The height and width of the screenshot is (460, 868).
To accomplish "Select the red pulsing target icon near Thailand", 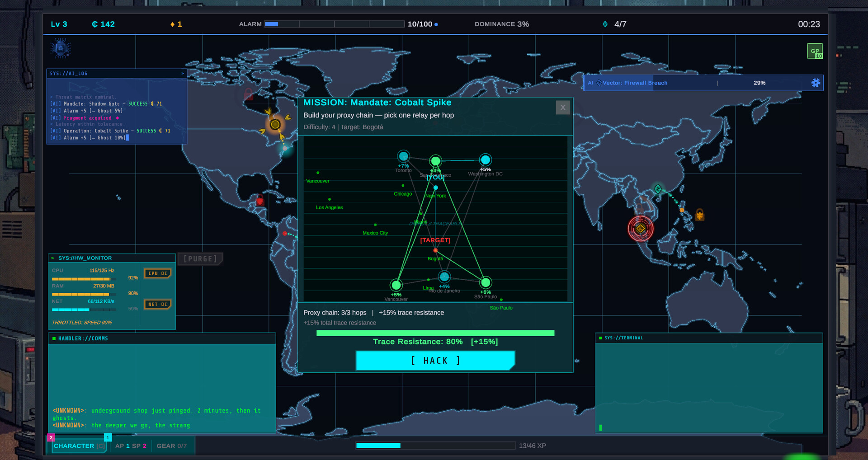I will 641,229.
